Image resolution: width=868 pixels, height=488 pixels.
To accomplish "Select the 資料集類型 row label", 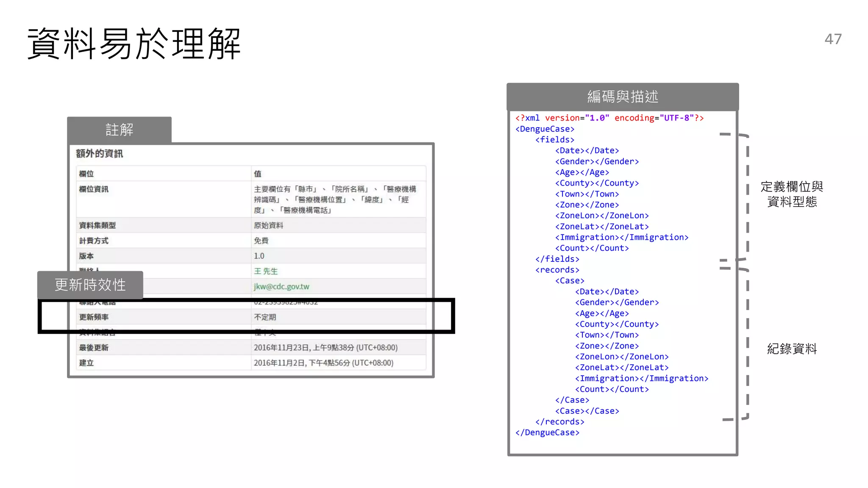I will [x=97, y=225].
